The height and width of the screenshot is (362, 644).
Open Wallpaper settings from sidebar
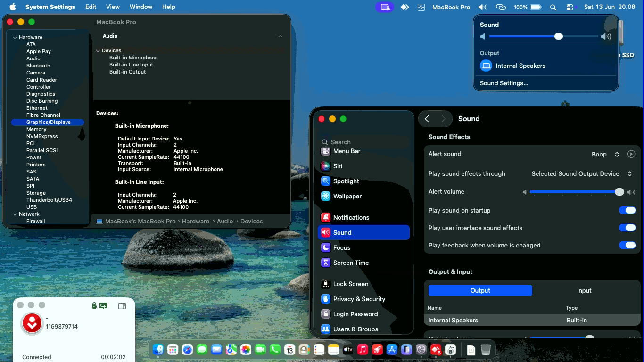point(325,196)
